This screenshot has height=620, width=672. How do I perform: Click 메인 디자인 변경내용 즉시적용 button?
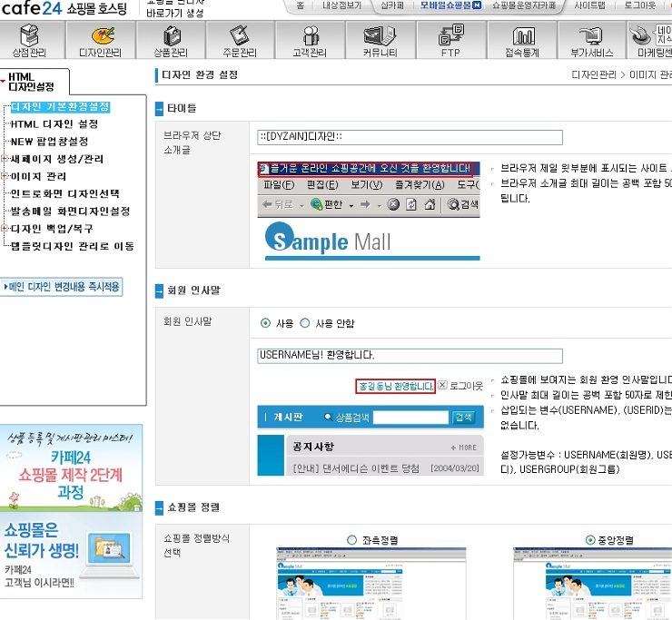pyautogui.click(x=62, y=287)
